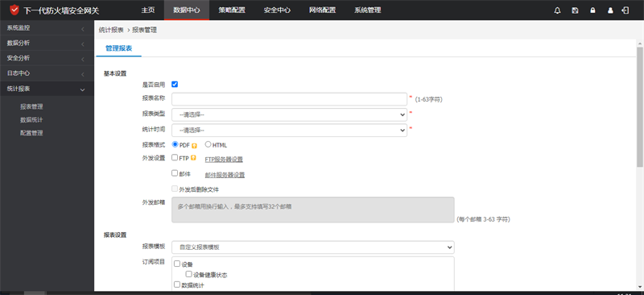Image resolution: width=644 pixels, height=295 pixels.
Task: Click the orange info icon beside PDF
Action: pos(194,145)
